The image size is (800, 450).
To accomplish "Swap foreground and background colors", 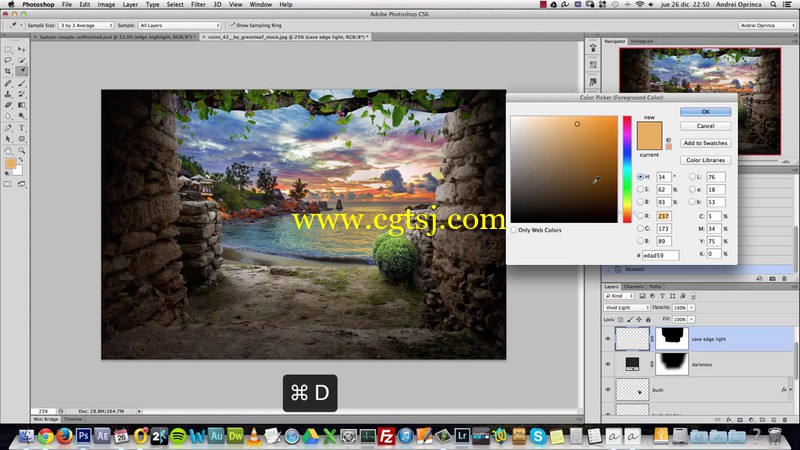I will point(21,160).
